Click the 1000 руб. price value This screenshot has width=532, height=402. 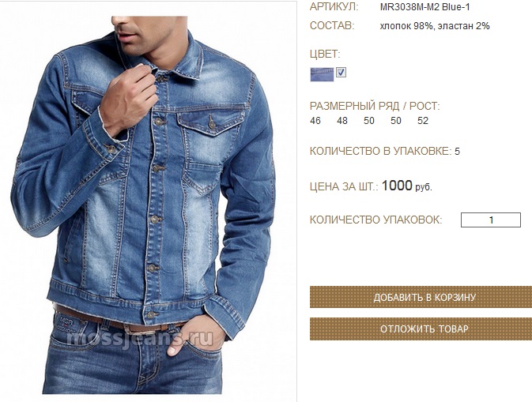coord(407,186)
